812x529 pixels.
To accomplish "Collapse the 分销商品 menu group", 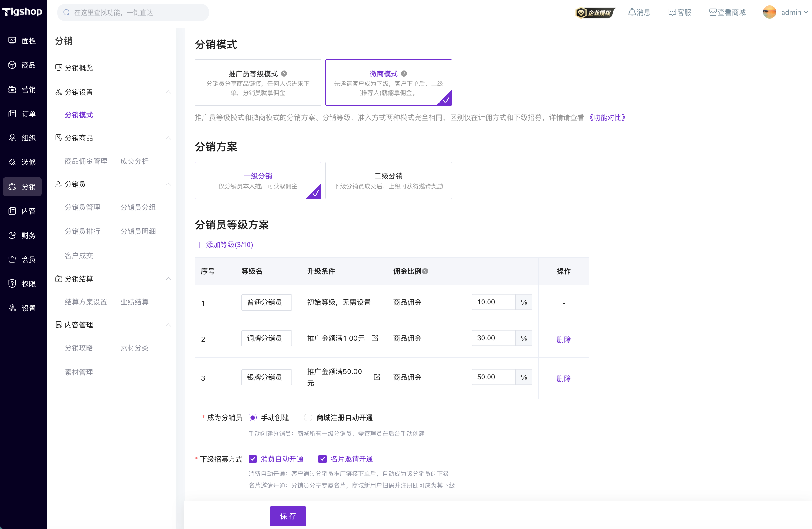I will click(x=168, y=138).
